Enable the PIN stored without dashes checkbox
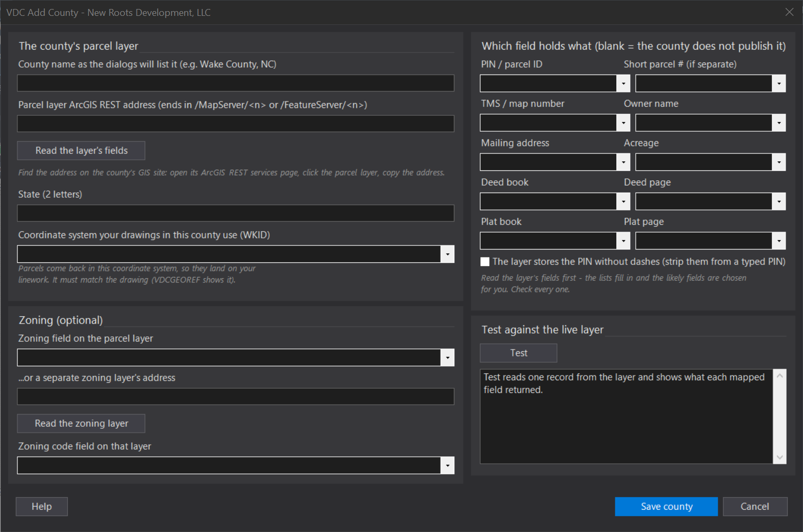The height and width of the screenshot is (532, 803). (485, 262)
